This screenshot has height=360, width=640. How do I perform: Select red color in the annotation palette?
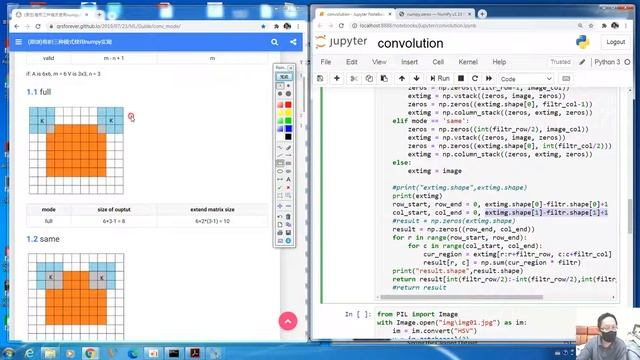coord(288,104)
